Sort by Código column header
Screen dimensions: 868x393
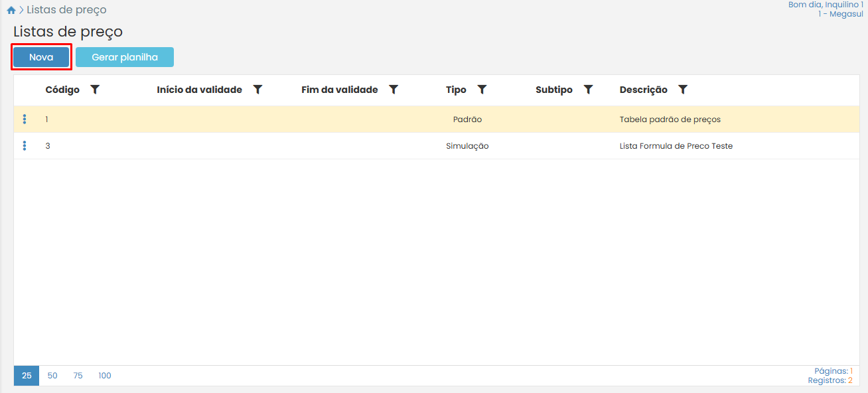click(x=62, y=90)
